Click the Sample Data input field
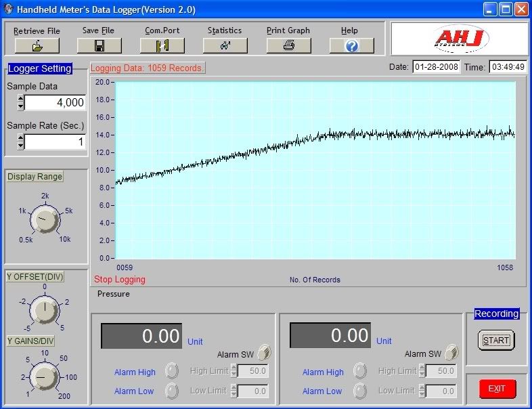The width and height of the screenshot is (532, 409). pyautogui.click(x=56, y=103)
